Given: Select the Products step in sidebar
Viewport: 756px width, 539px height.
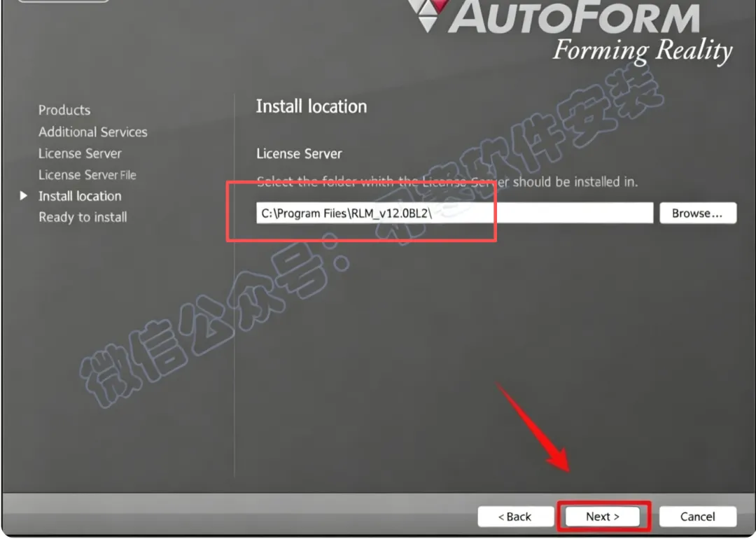Looking at the screenshot, I should click(64, 110).
